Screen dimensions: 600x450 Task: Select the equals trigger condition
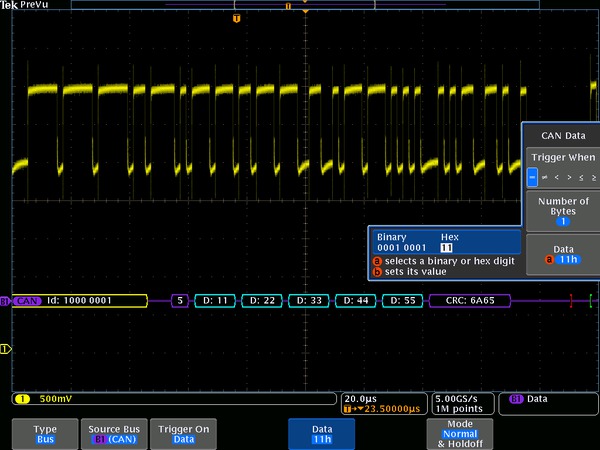pos(533,178)
